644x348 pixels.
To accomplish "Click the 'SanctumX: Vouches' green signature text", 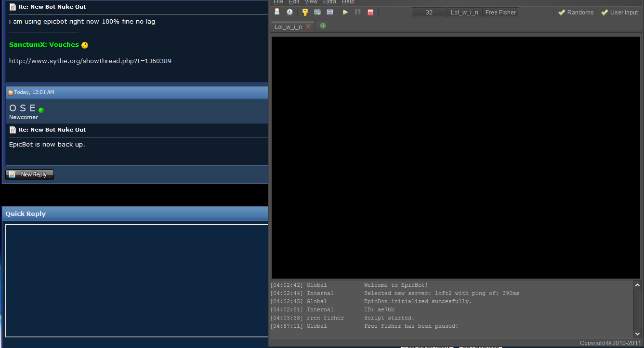I will 44,45.
